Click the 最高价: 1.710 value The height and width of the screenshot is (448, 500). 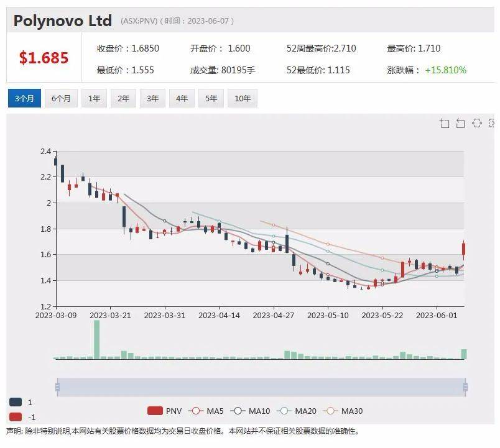point(414,48)
